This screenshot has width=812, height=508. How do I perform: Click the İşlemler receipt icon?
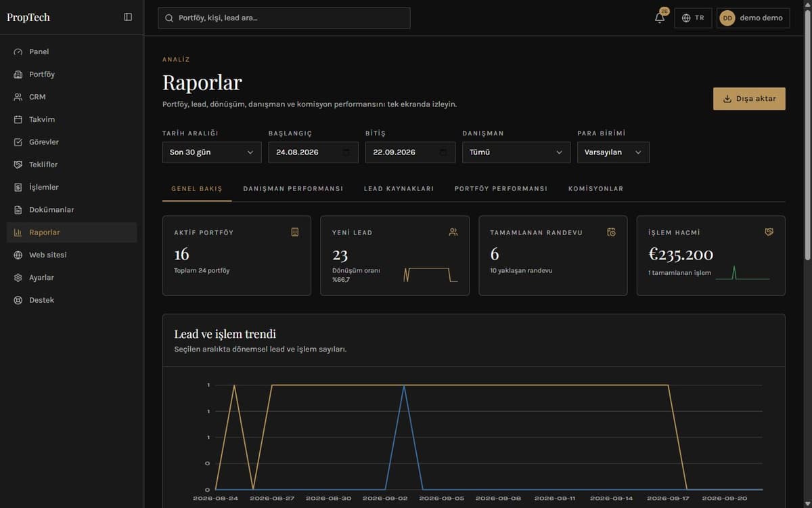(x=18, y=188)
